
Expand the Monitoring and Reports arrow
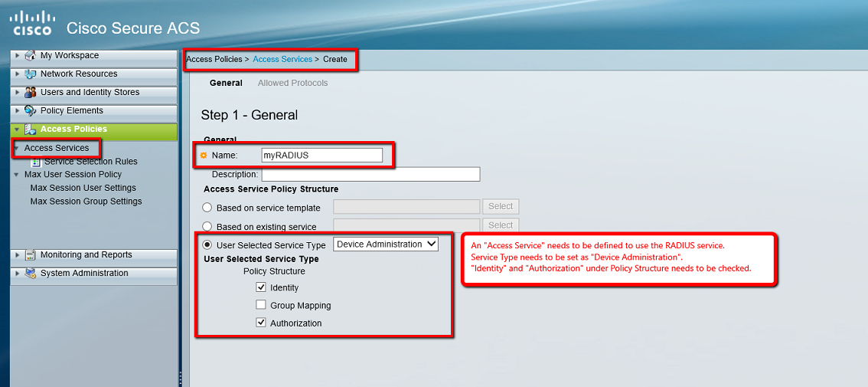tap(18, 255)
